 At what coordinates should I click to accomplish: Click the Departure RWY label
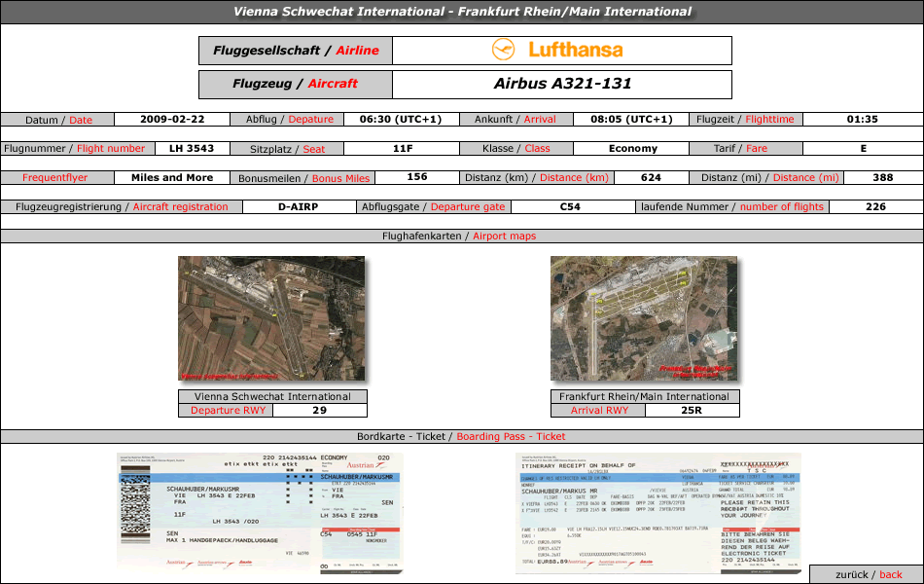(226, 410)
